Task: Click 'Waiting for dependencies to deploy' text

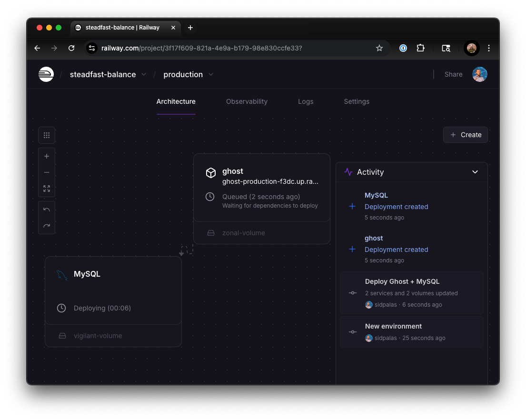Action: (x=270, y=206)
